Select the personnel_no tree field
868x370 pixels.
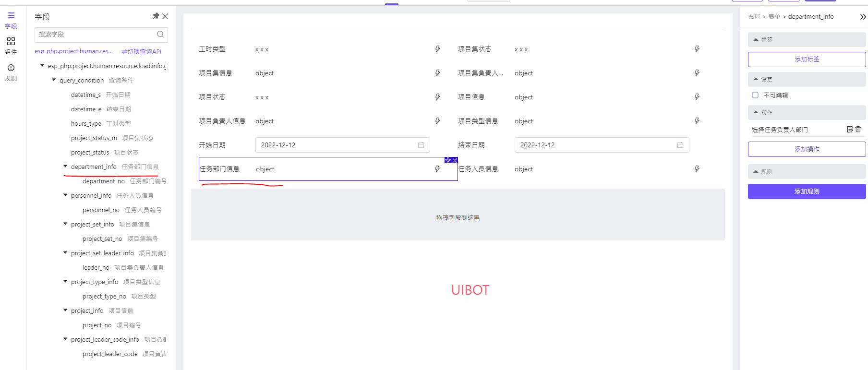tap(122, 210)
